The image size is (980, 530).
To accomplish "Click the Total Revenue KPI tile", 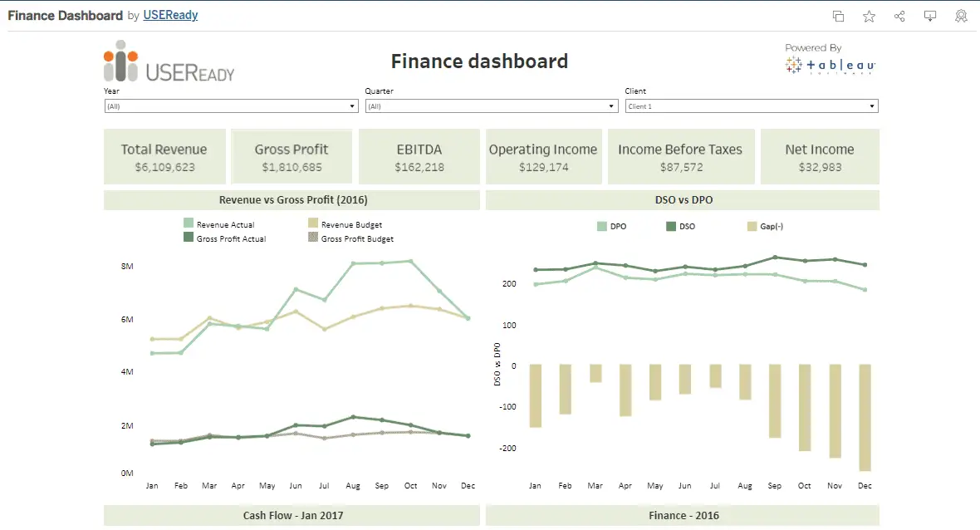I will (164, 156).
